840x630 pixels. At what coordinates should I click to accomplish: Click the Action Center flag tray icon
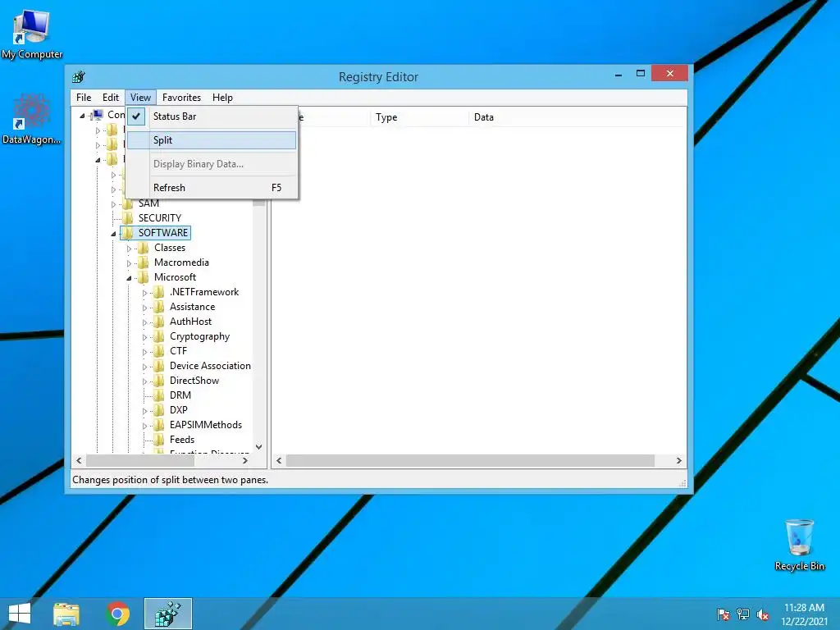coord(724,614)
